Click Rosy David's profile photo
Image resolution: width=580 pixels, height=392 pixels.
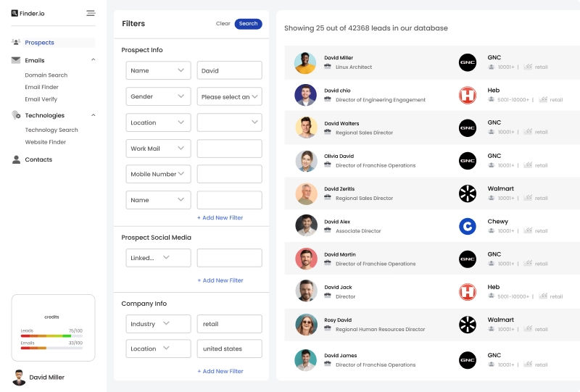306,325
